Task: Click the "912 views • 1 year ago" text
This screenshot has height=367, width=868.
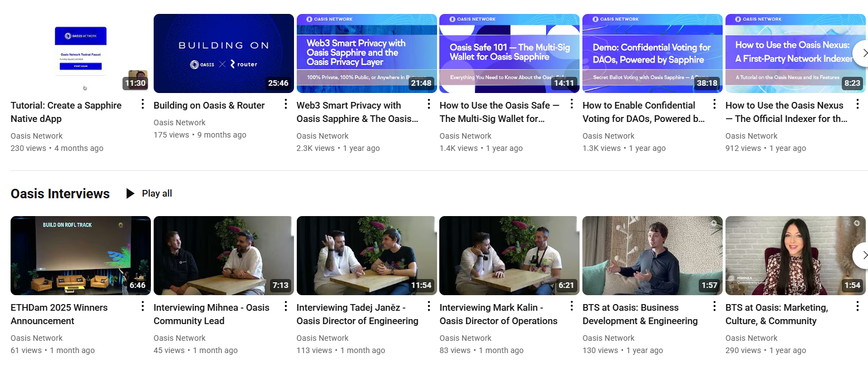Action: [x=766, y=148]
